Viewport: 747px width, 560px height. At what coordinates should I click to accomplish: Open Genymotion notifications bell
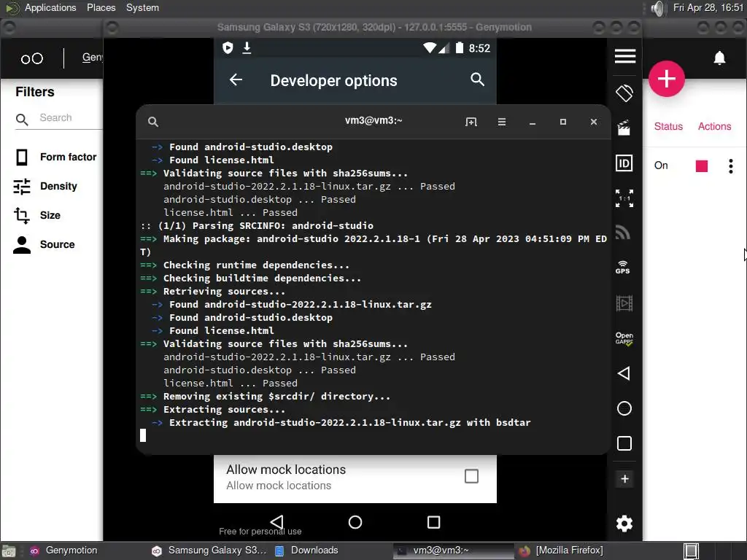tap(719, 58)
